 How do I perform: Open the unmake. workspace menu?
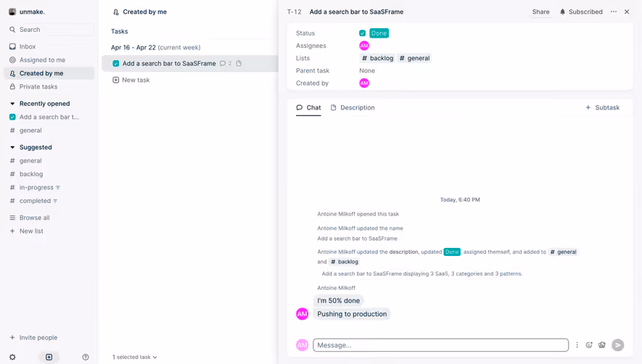[27, 12]
